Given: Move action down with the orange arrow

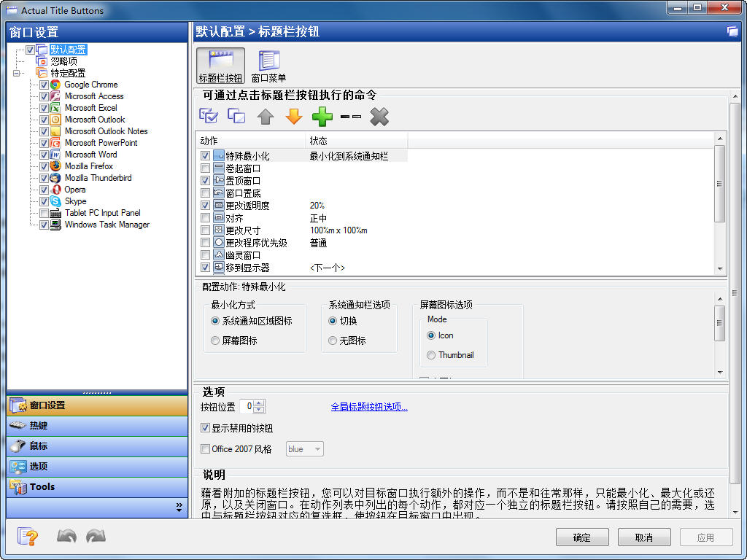Looking at the screenshot, I should tap(293, 116).
